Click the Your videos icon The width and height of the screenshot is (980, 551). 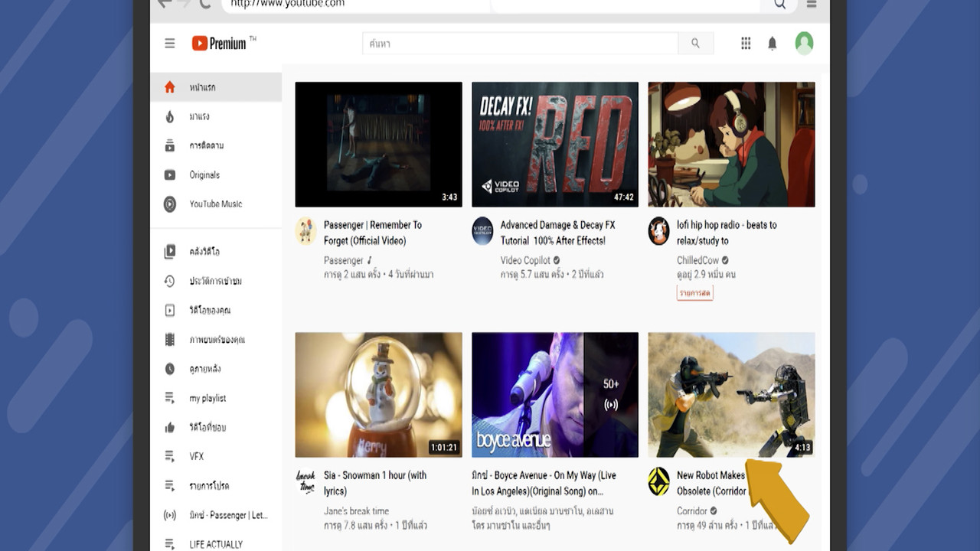[x=170, y=310]
